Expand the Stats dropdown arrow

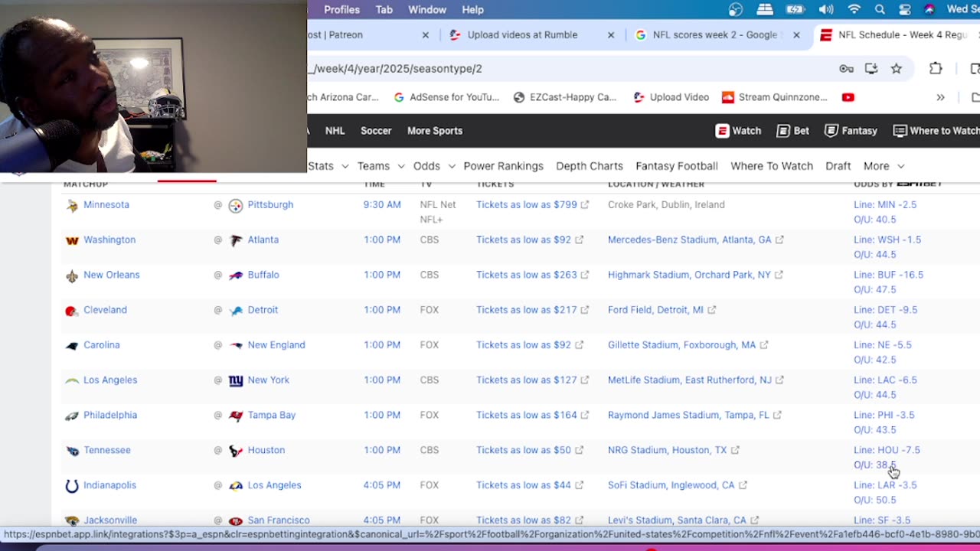pos(345,166)
